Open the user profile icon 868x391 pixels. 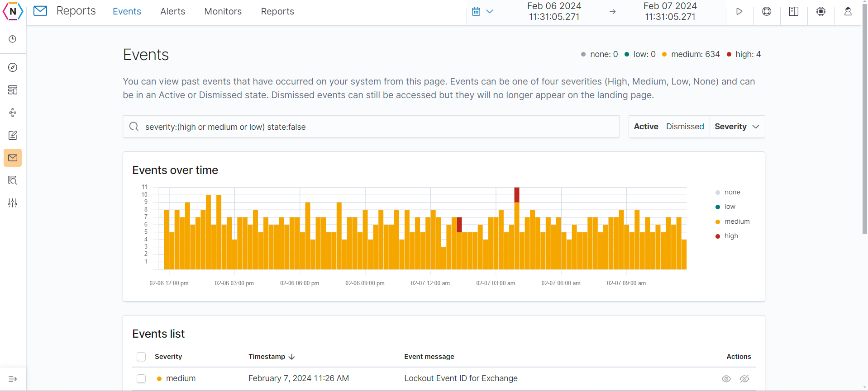(848, 12)
